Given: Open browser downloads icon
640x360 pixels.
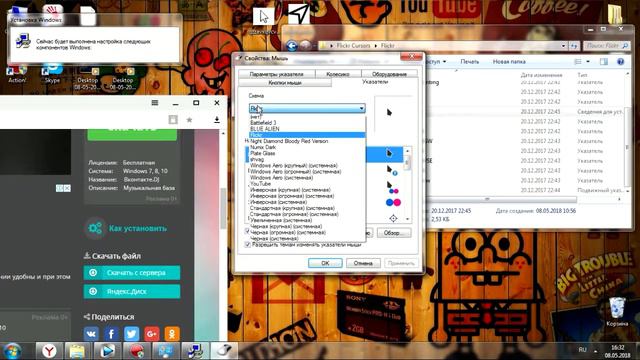Looking at the screenshot, I should coord(217,120).
